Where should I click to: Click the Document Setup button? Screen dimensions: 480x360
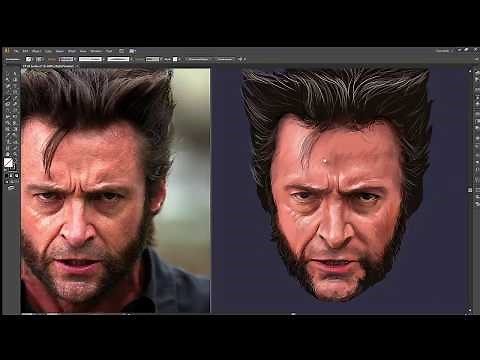(x=198, y=59)
